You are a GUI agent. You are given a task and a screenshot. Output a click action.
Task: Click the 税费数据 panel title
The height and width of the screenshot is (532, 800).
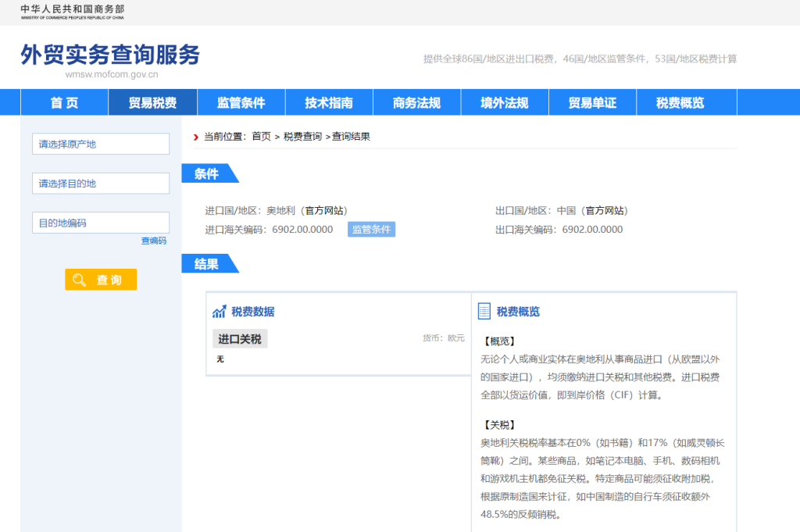point(253,312)
